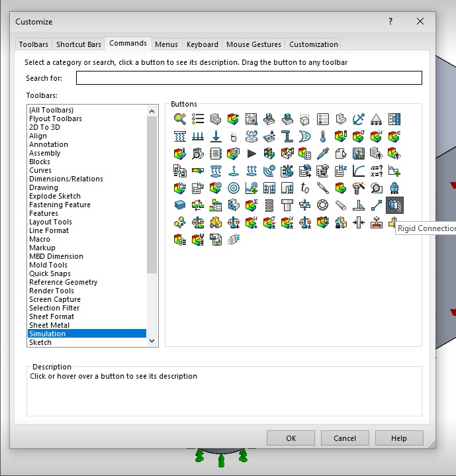Viewport: 456px width, 476px height.
Task: Click the rainbow magnifier Simulation Advisor icon
Action: tap(180, 119)
